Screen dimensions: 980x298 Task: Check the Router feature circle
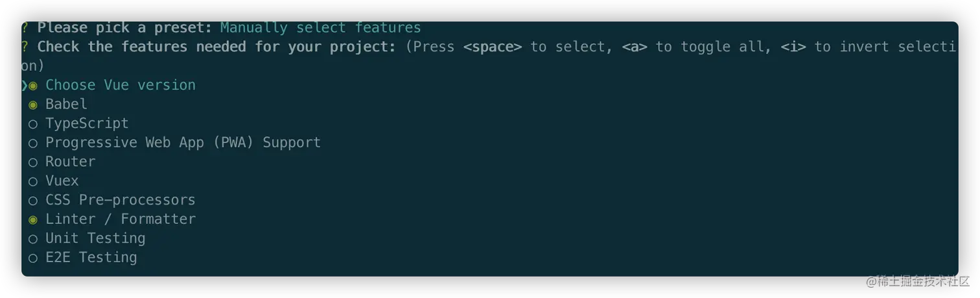point(33,162)
